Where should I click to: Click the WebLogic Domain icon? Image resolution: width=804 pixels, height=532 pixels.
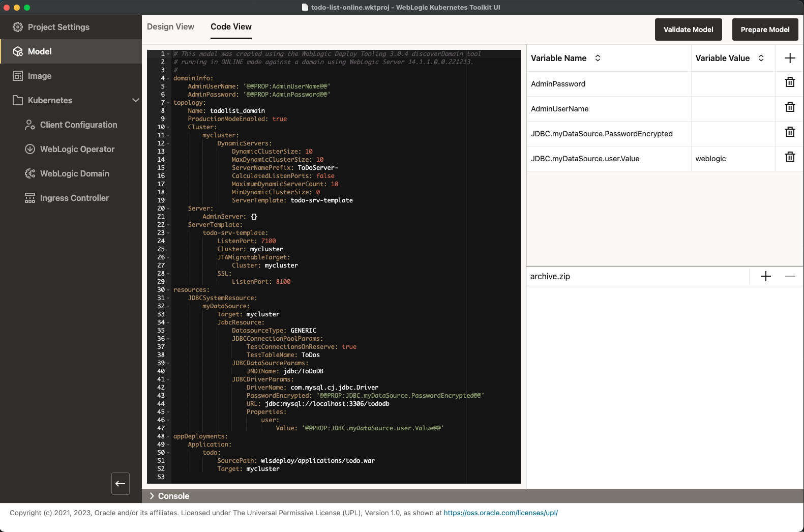coord(30,173)
